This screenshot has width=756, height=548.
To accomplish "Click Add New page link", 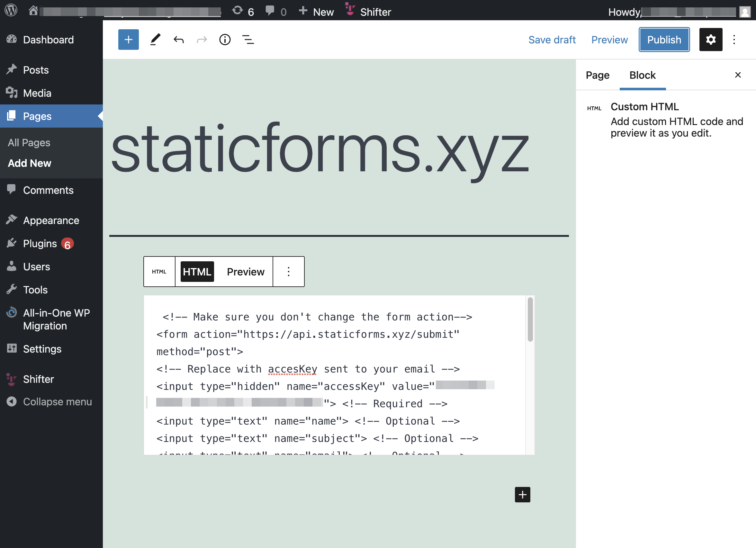I will [x=29, y=163].
